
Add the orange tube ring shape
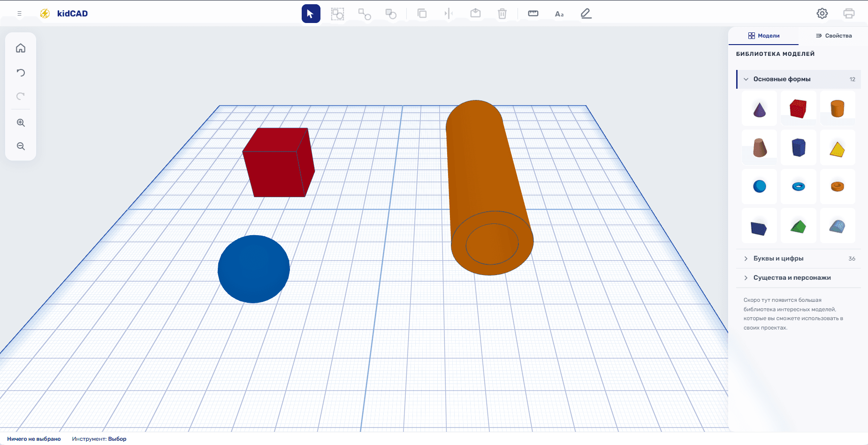tap(838, 187)
